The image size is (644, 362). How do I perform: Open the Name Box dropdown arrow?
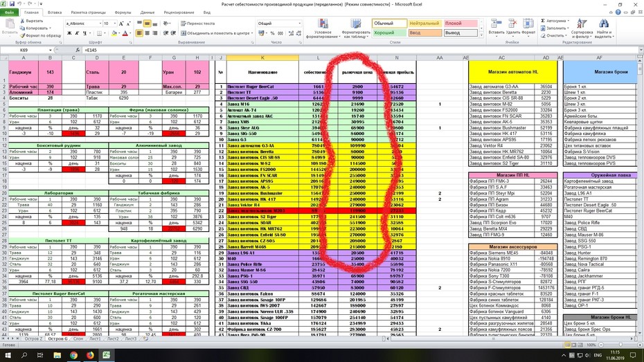(x=50, y=50)
